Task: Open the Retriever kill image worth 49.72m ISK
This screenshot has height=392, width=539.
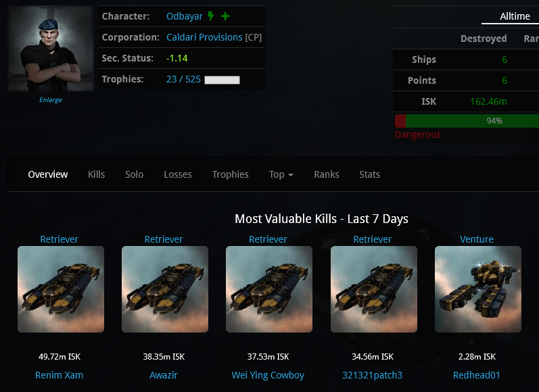Action: click(61, 289)
